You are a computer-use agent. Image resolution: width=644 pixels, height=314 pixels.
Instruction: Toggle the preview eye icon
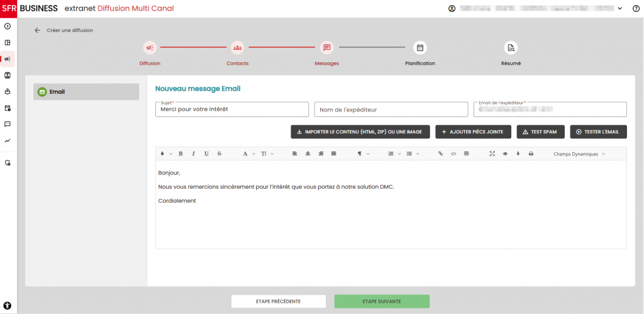click(x=505, y=154)
